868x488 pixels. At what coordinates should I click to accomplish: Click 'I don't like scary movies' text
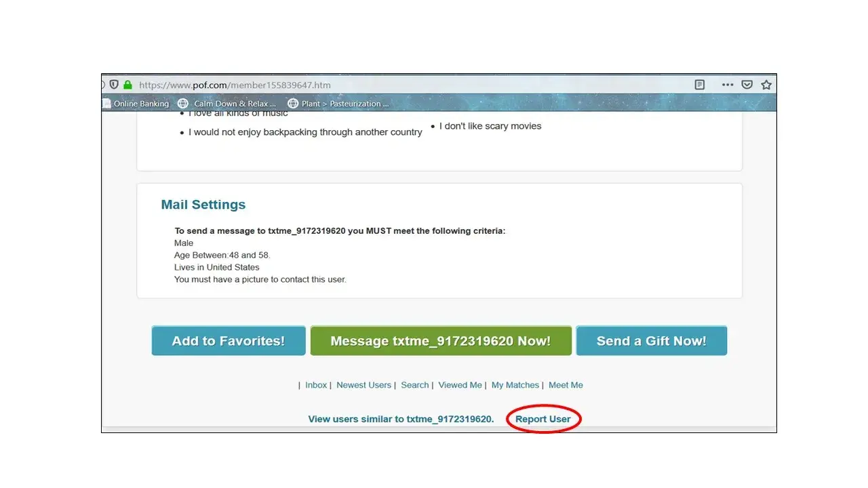(490, 126)
